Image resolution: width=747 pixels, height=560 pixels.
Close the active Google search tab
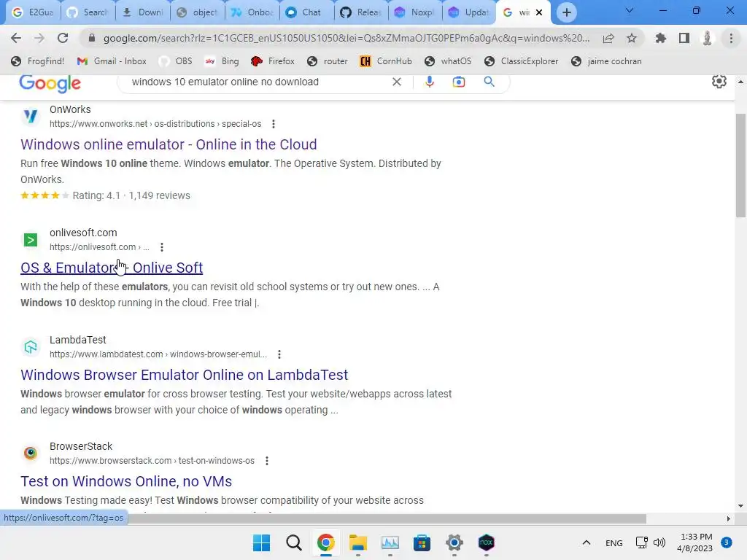tap(539, 12)
